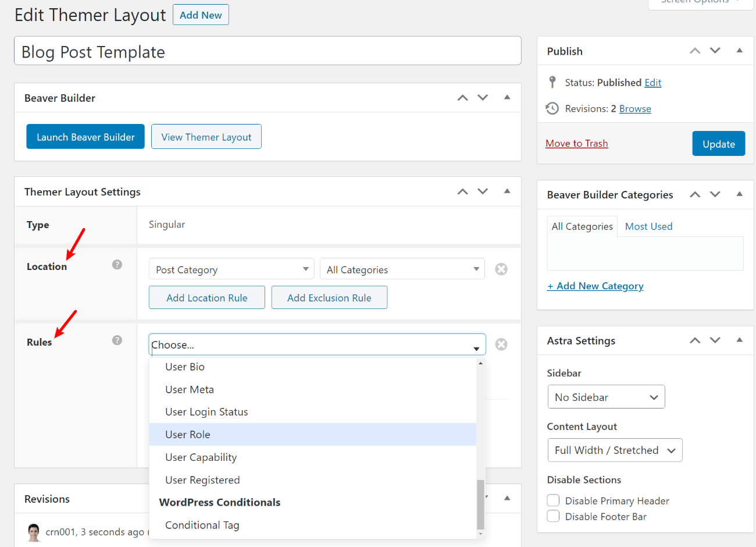756x547 pixels.
Task: Remove the Choose... rule row
Action: coord(501,344)
